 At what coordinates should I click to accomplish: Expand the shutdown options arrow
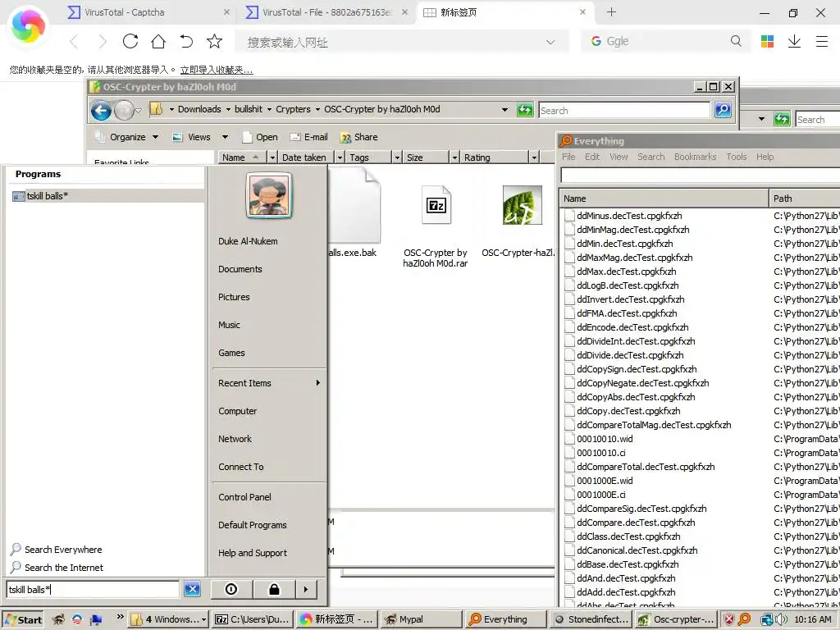tap(306, 589)
